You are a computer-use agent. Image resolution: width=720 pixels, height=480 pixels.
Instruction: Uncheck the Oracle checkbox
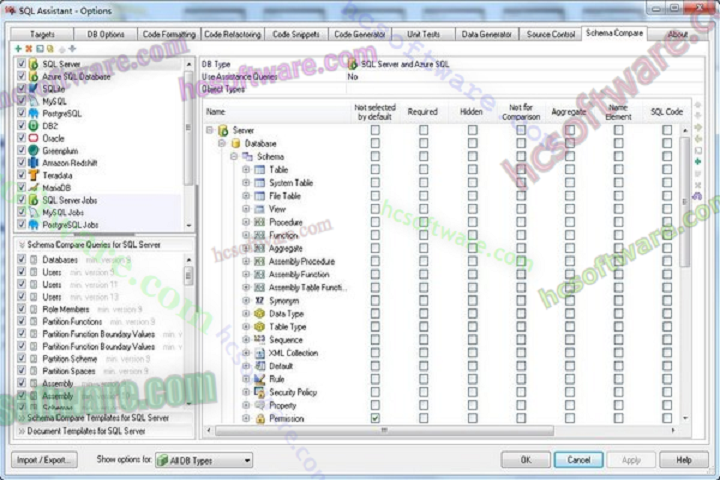21,138
